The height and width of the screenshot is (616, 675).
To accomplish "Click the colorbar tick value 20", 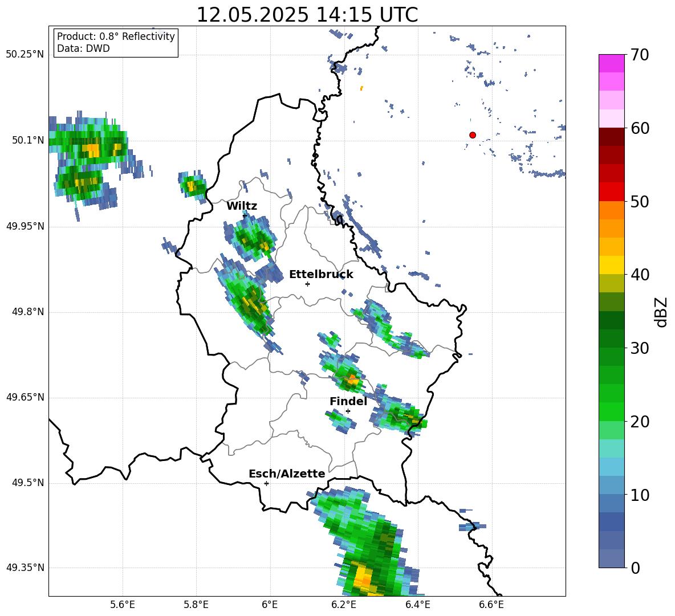I will coord(640,422).
